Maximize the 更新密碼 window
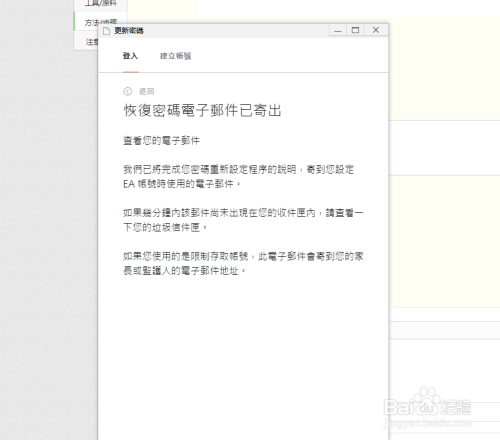 click(x=355, y=30)
